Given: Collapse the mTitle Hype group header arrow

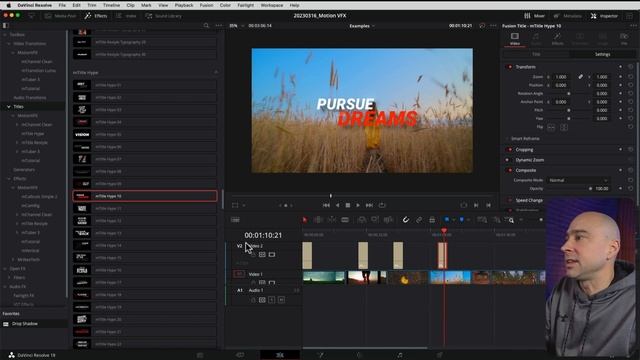Looking at the screenshot, I should [216, 73].
